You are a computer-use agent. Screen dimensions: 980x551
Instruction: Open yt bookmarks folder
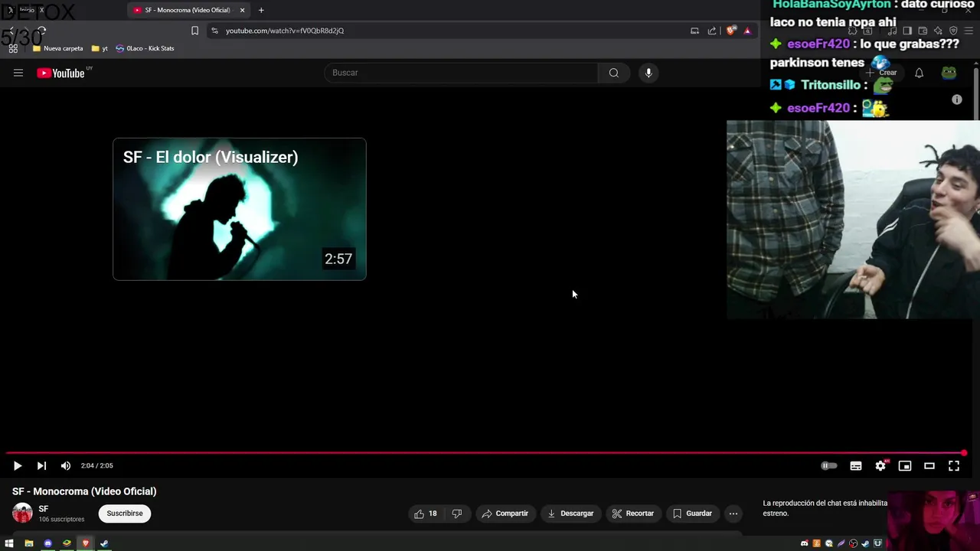100,48
